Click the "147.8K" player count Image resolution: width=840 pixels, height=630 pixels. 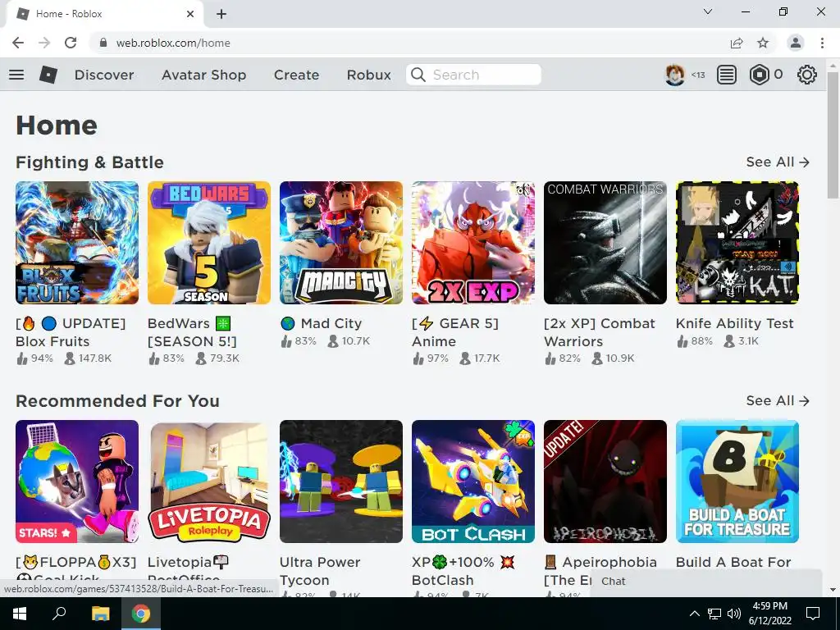95,358
